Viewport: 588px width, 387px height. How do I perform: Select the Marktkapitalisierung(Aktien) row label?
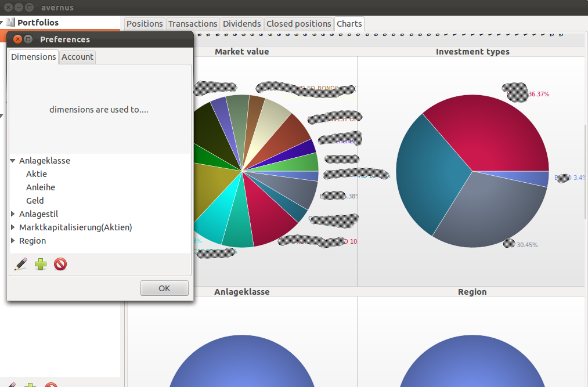75,227
